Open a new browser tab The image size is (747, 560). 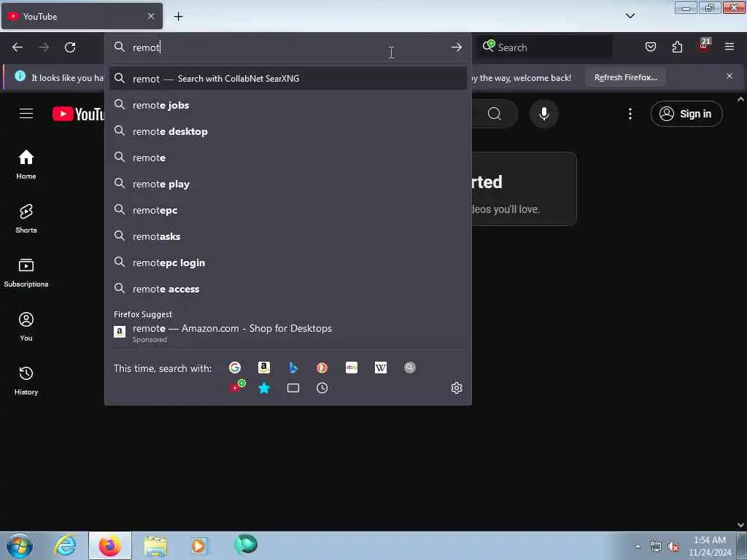(178, 17)
